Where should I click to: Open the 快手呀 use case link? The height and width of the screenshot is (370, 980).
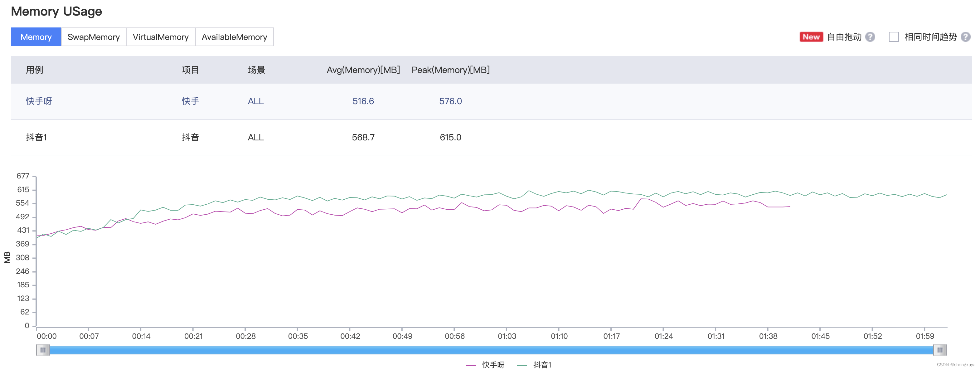click(x=39, y=101)
